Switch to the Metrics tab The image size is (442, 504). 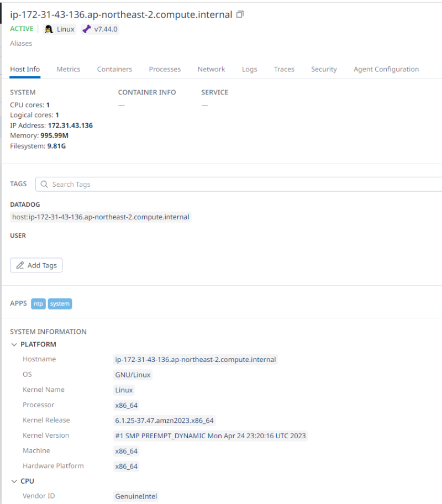pyautogui.click(x=69, y=69)
